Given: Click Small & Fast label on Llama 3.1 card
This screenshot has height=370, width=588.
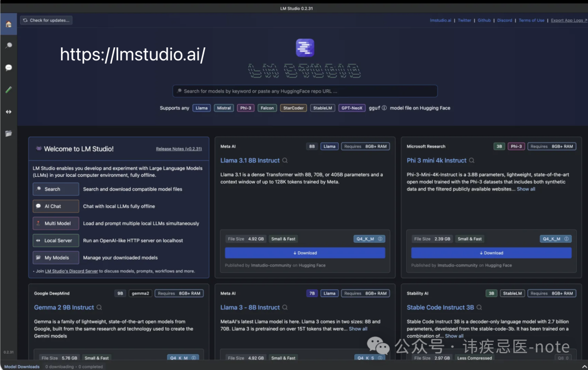Looking at the screenshot, I should 283,239.
